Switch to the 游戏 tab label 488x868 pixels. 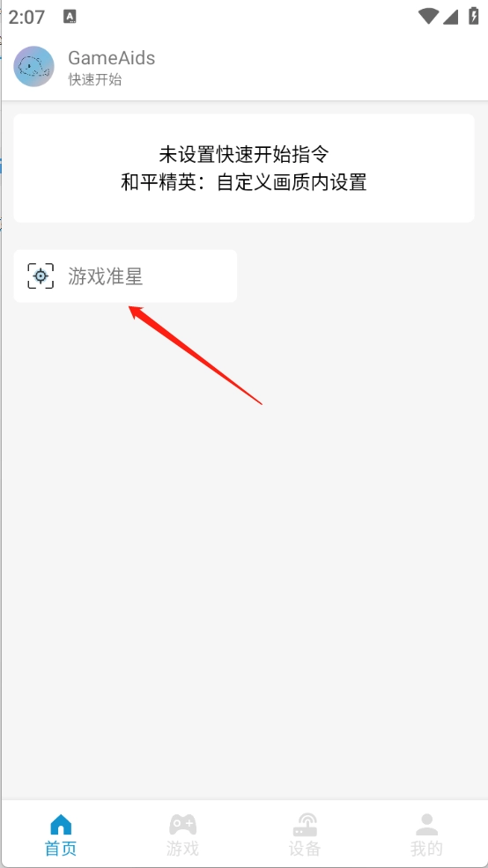point(183,848)
